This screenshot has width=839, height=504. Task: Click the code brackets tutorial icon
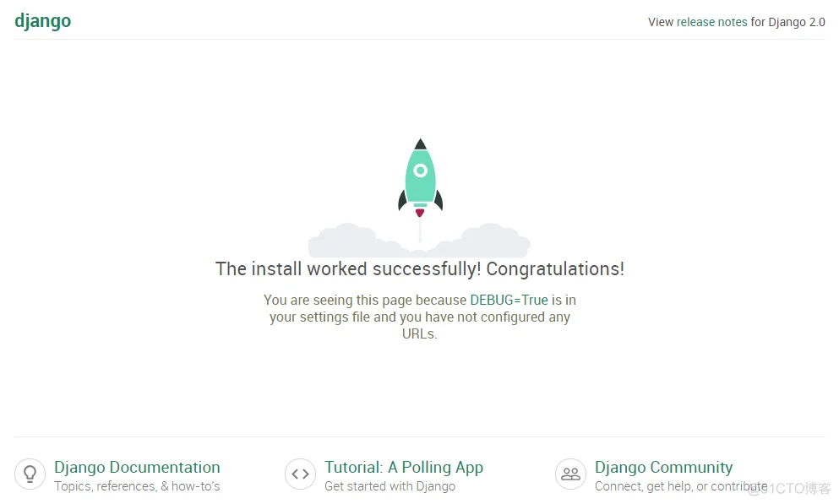(300, 474)
